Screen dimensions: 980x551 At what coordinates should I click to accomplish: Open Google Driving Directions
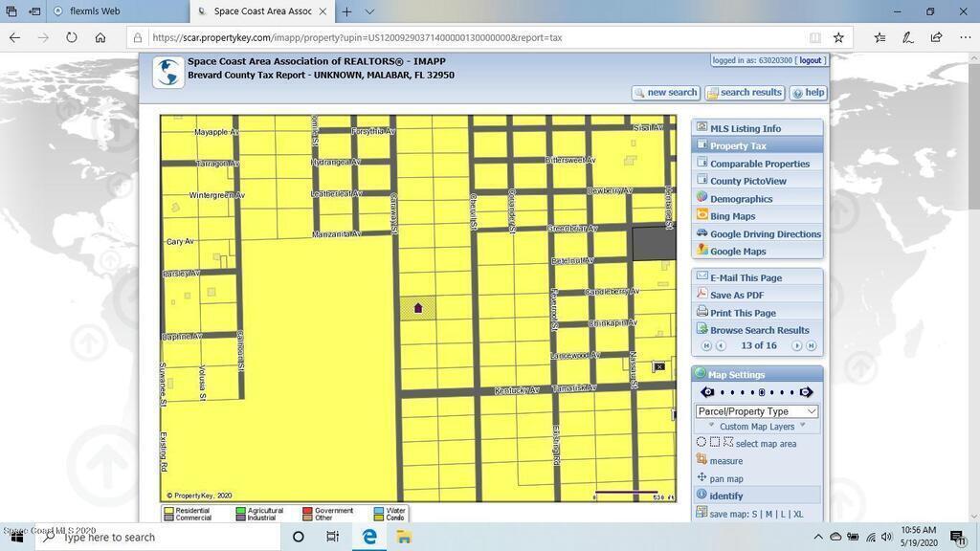765,233
